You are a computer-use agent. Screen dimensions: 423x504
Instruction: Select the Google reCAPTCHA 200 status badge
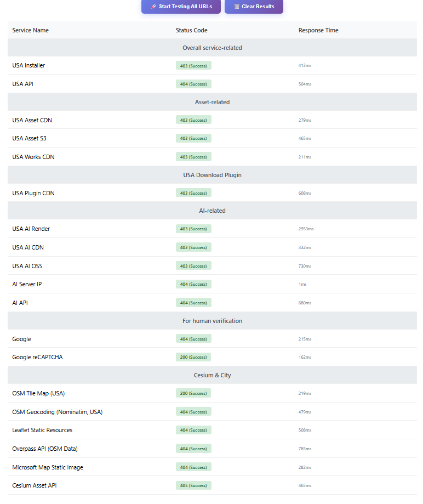point(193,357)
